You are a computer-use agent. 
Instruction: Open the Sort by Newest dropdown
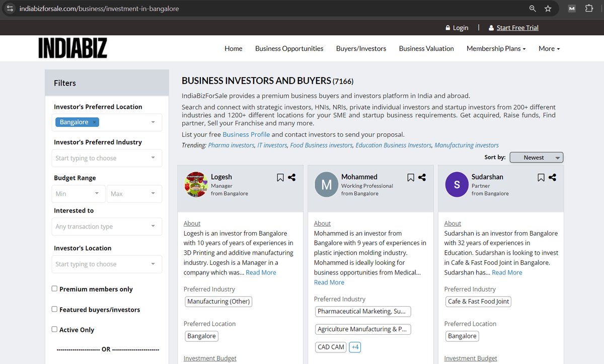(x=537, y=158)
